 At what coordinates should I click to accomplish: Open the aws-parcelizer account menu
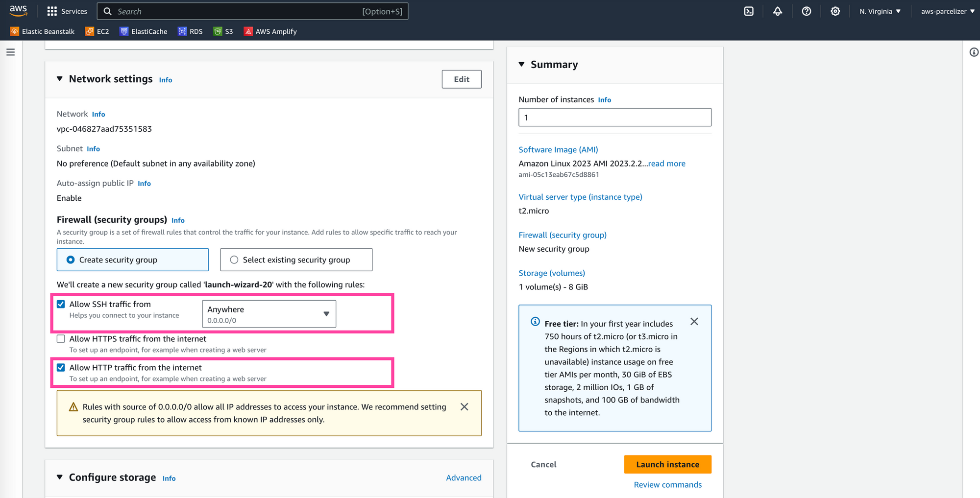point(946,11)
